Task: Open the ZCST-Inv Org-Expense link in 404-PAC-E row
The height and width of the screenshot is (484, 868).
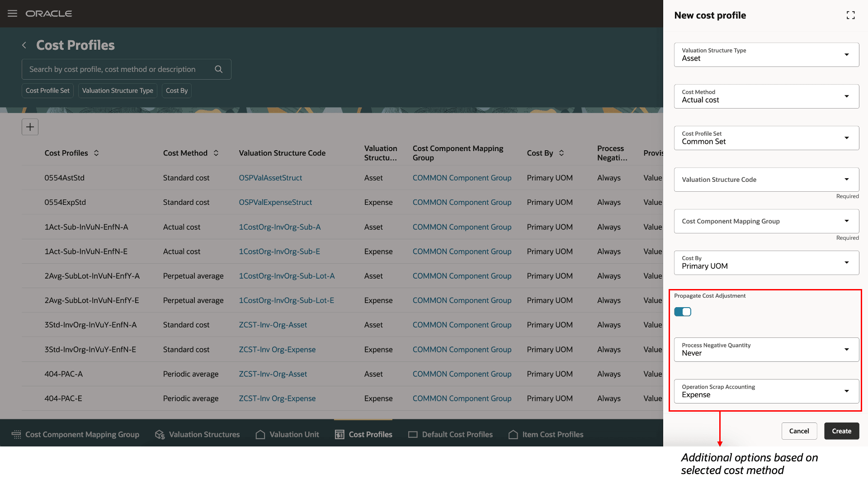Action: click(277, 399)
